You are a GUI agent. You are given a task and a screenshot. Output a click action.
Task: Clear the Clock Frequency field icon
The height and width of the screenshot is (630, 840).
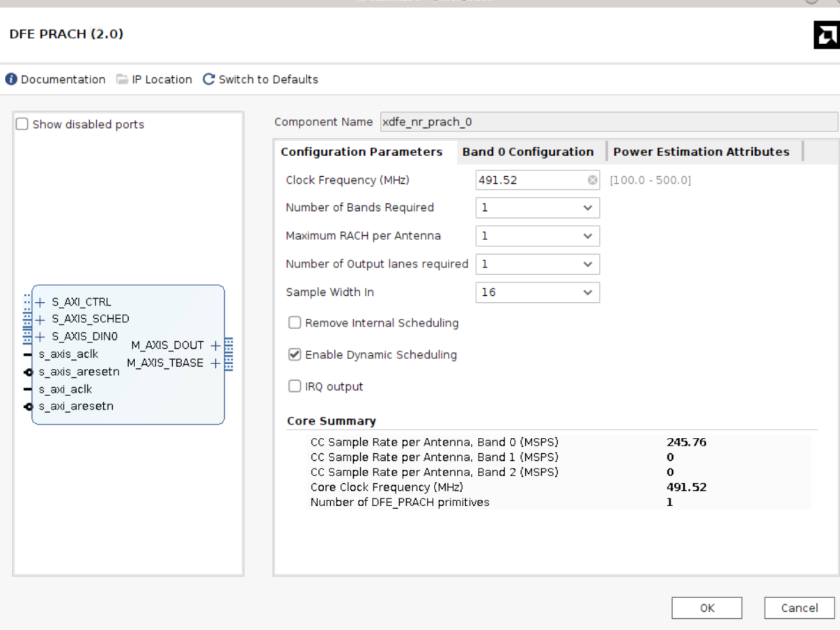pyautogui.click(x=592, y=180)
